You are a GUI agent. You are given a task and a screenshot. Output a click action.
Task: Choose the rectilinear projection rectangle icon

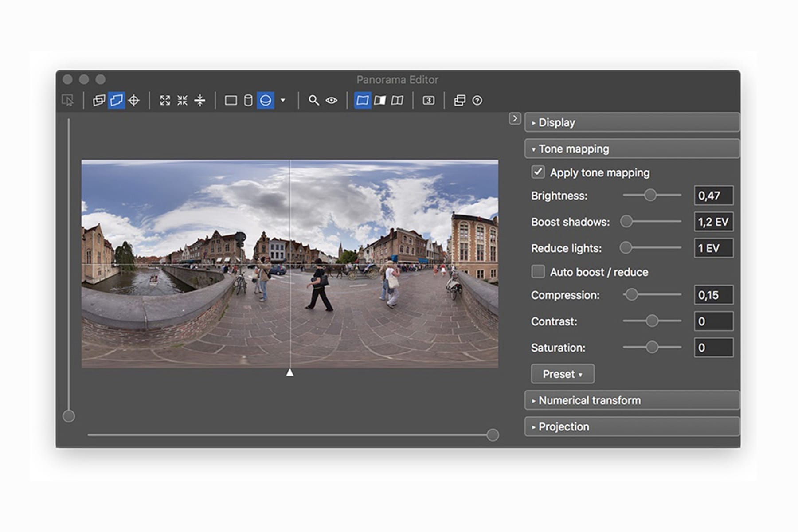tap(231, 101)
